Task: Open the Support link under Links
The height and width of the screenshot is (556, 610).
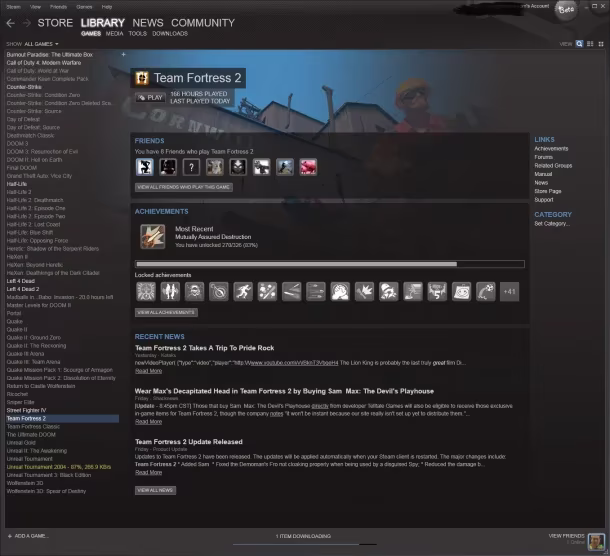Action: 544,200
